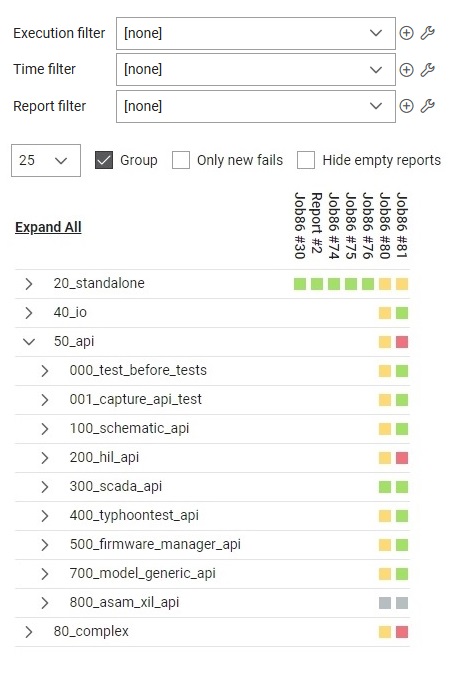Open the 25 items count dropdown
Viewport: 467px width, 673px height.
coord(46,161)
